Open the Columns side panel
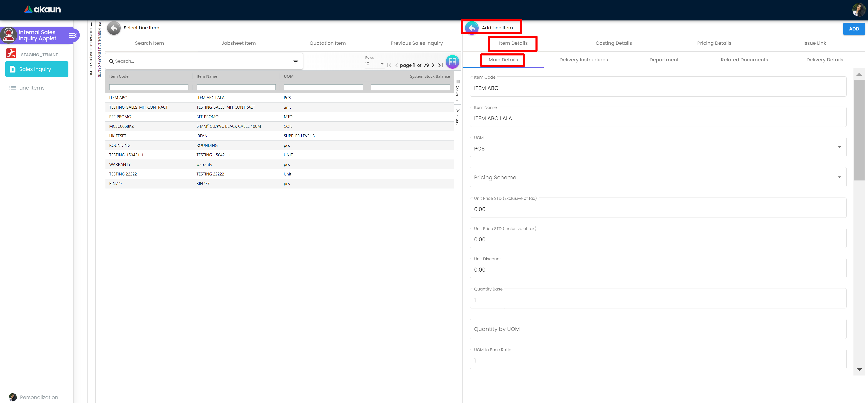The image size is (868, 403). [458, 91]
